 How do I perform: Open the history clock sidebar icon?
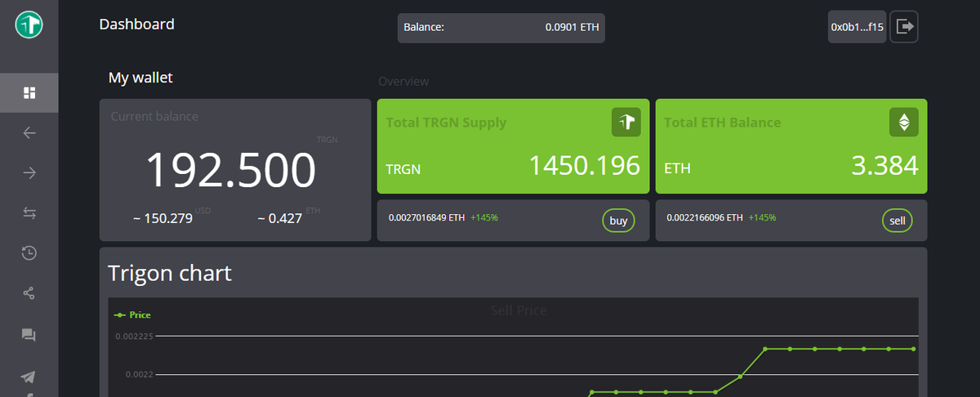pyautogui.click(x=29, y=253)
